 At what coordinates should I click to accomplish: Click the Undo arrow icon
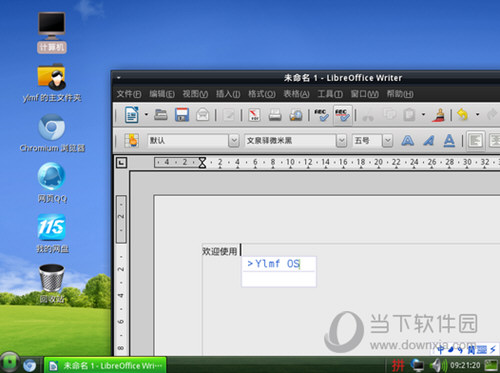point(462,115)
